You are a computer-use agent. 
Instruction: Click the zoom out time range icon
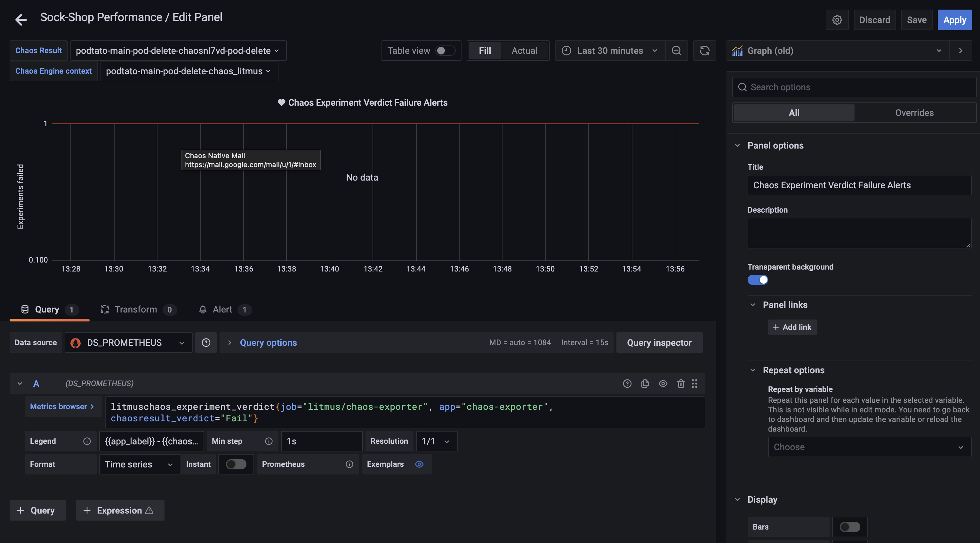(x=676, y=51)
